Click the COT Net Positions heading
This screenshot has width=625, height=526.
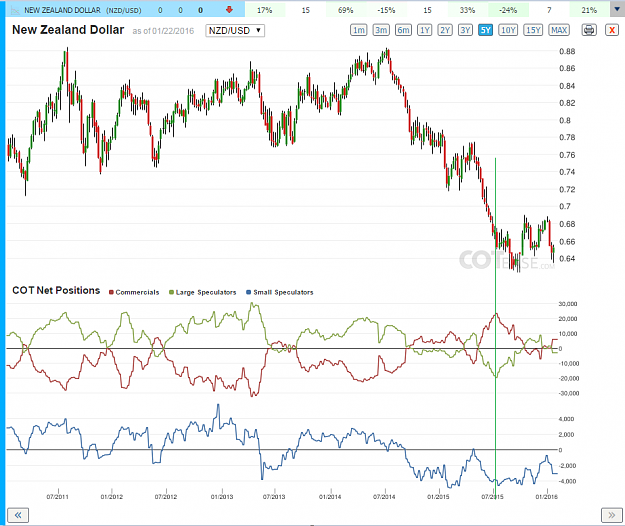click(56, 290)
